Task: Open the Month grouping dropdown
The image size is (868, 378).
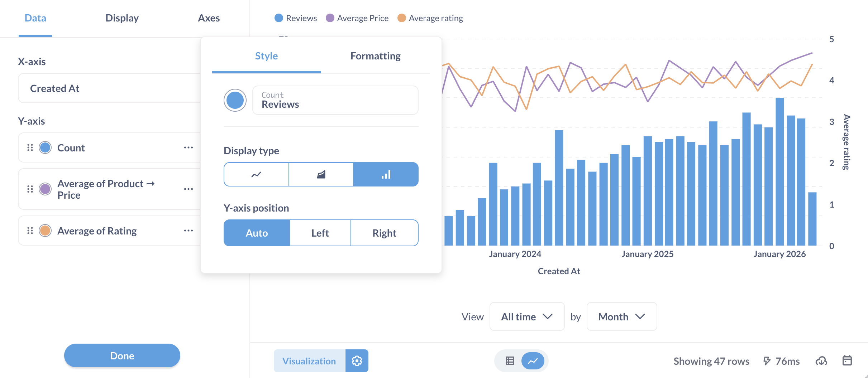Action: point(621,316)
